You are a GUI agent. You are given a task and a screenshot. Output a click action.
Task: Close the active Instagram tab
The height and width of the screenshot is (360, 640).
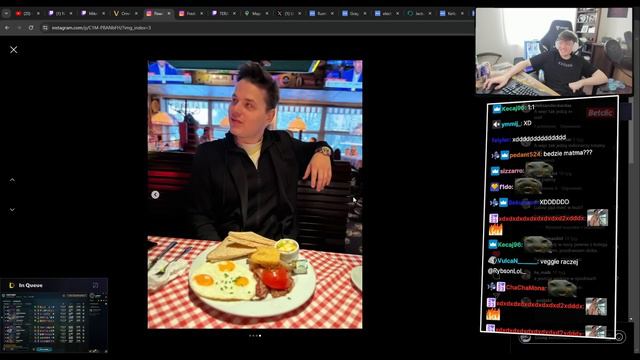169,13
